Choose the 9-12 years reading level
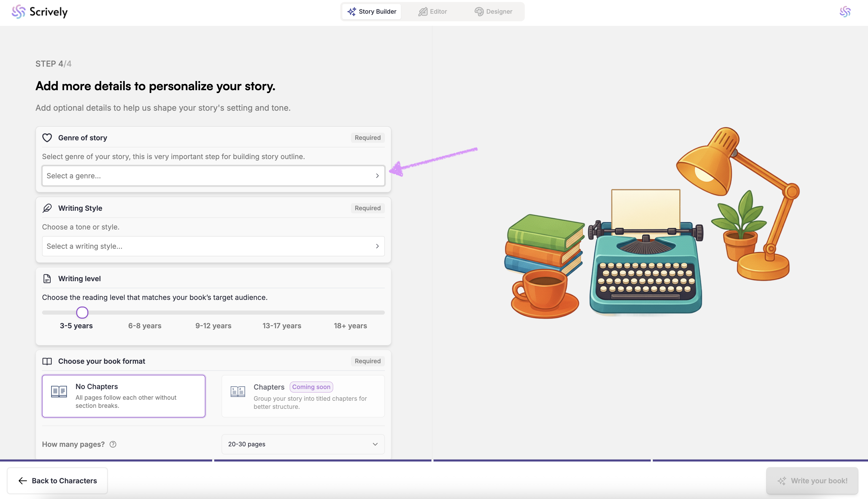The image size is (868, 499). point(213,325)
